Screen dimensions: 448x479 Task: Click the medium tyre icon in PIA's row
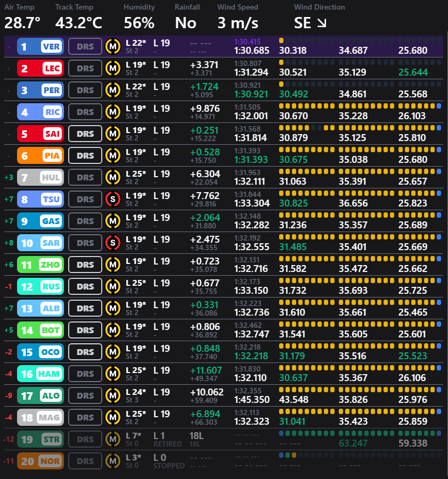point(113,155)
